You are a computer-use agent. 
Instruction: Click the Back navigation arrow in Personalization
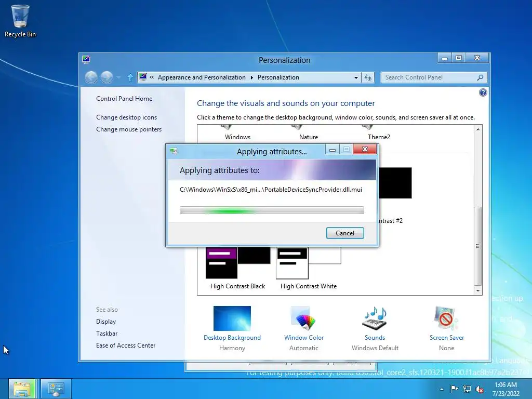point(91,77)
